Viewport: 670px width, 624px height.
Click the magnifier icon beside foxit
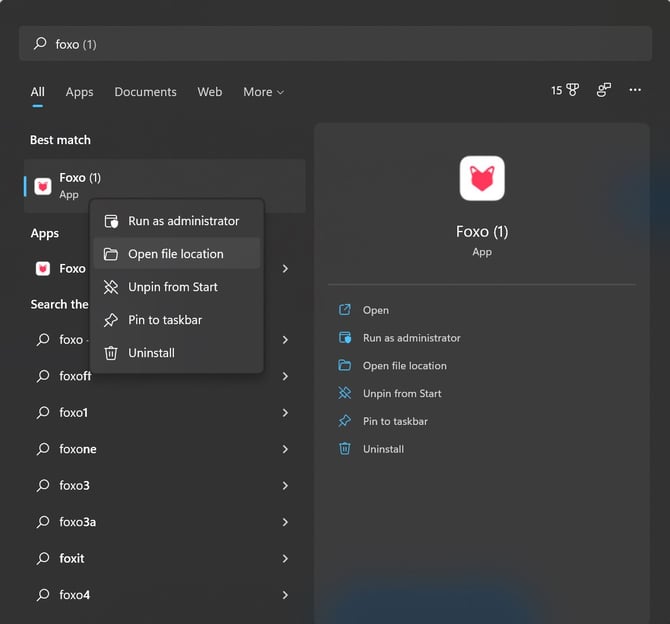coord(43,558)
